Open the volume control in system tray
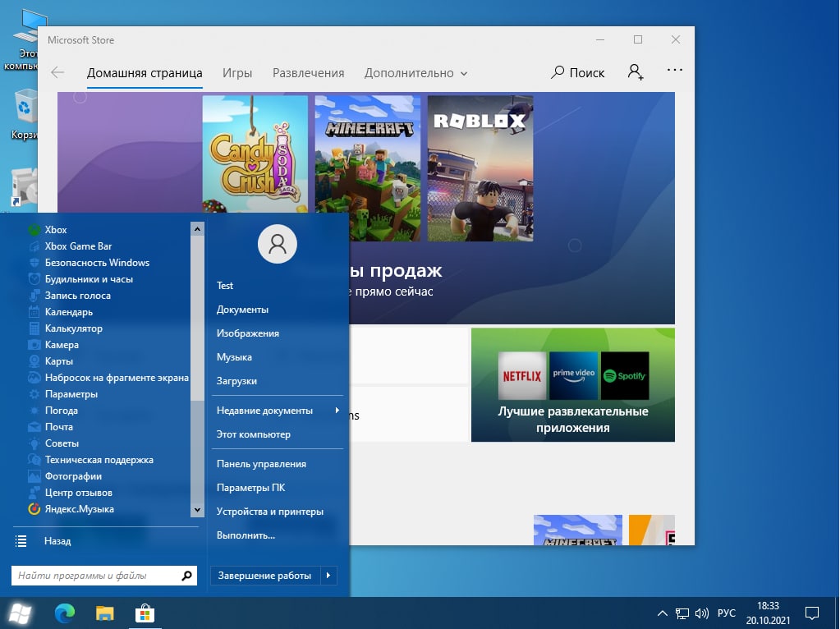The image size is (840, 629). [x=702, y=613]
